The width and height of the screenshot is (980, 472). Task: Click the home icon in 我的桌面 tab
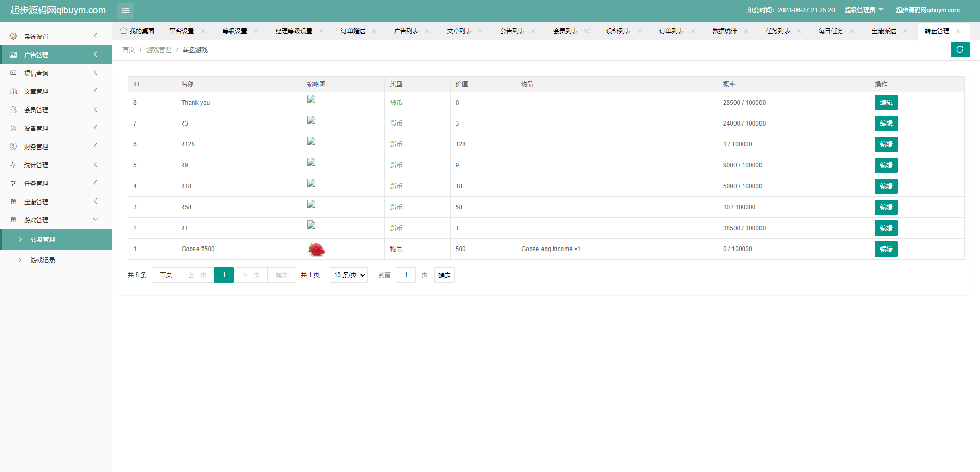tap(124, 31)
